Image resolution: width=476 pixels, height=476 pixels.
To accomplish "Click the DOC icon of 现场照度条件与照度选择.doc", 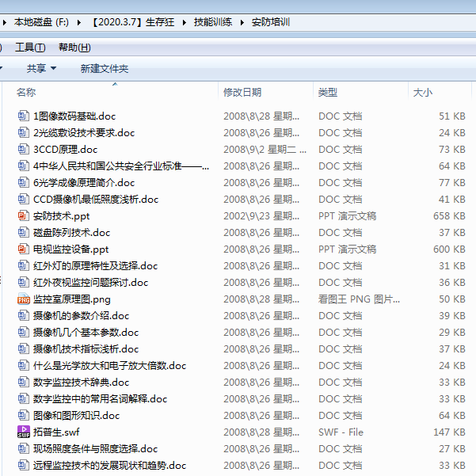I will [24, 449].
